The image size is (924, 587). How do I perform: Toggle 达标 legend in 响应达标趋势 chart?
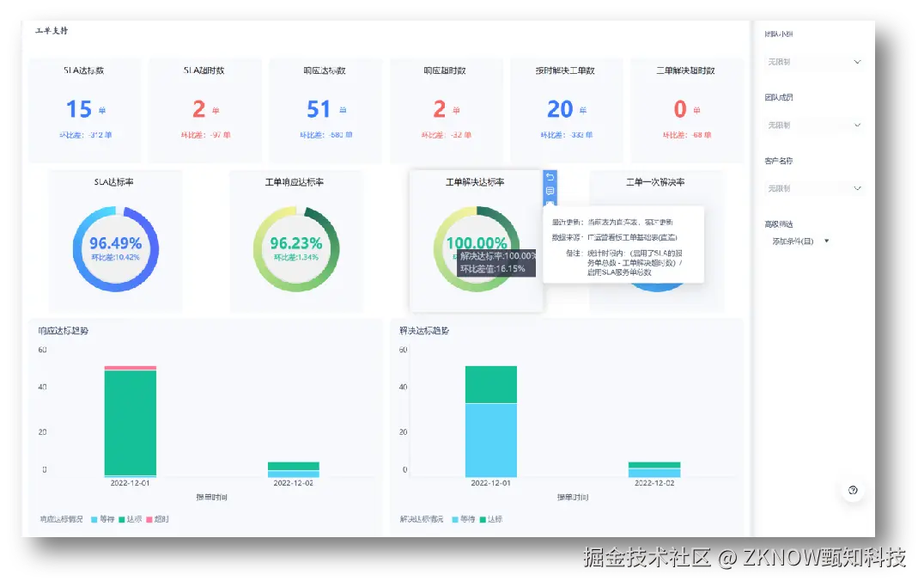coord(131,519)
